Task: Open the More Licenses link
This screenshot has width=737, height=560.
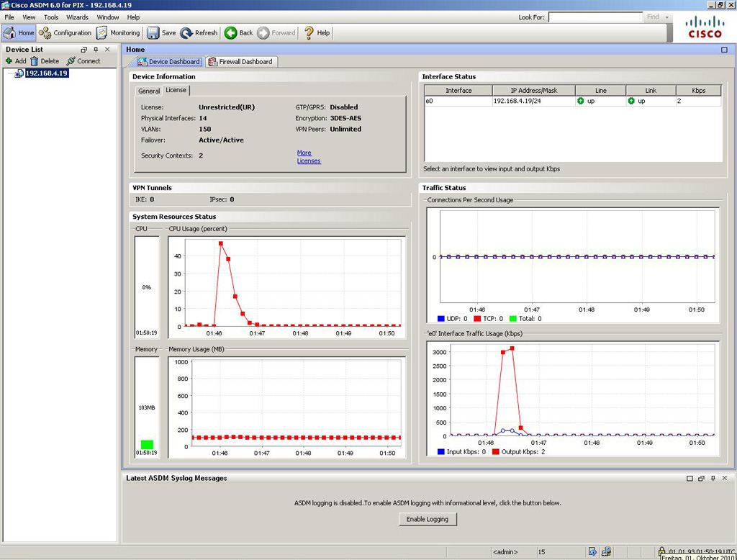Action: tap(308, 157)
